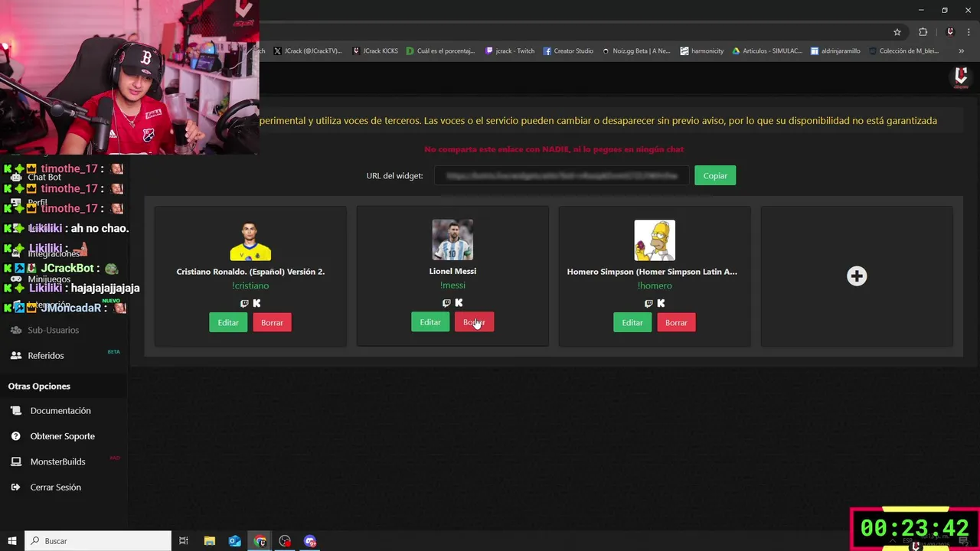Click the Chrome icon on the taskbar

260,541
